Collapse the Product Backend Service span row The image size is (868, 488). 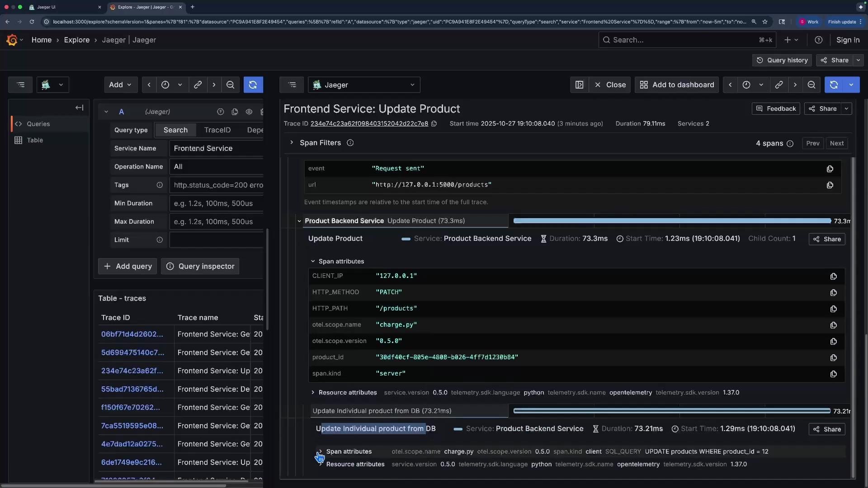[299, 221]
